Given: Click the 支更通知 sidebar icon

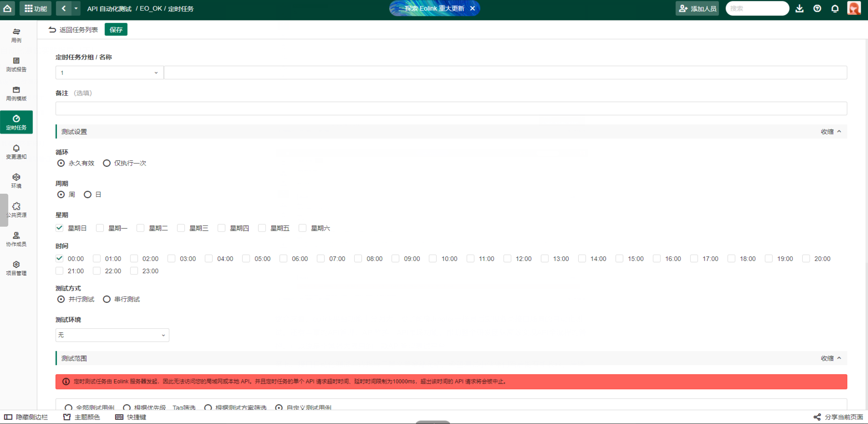Looking at the screenshot, I should point(16,152).
